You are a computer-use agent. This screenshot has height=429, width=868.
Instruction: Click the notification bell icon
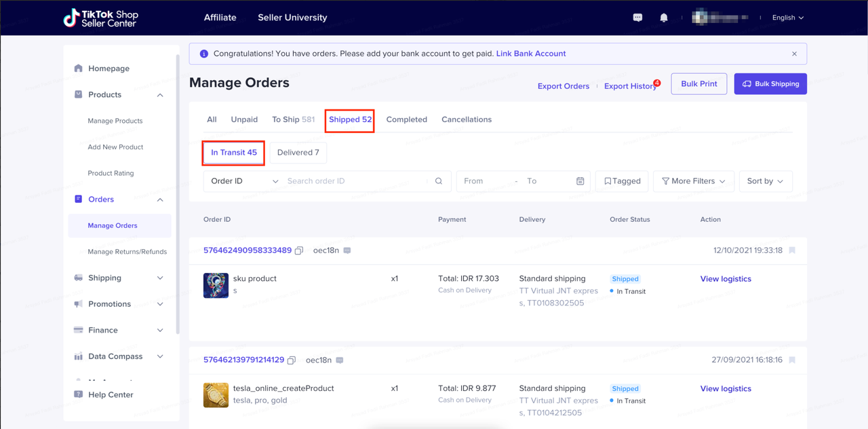664,18
